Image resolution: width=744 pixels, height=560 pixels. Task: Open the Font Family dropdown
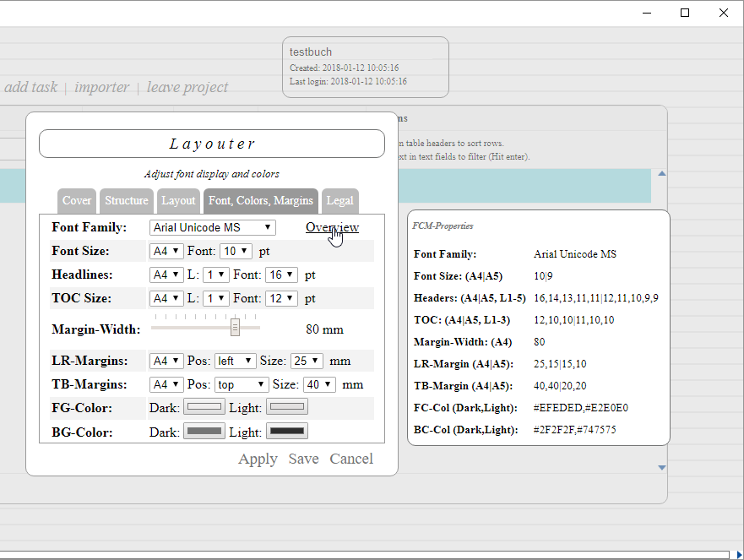click(212, 227)
